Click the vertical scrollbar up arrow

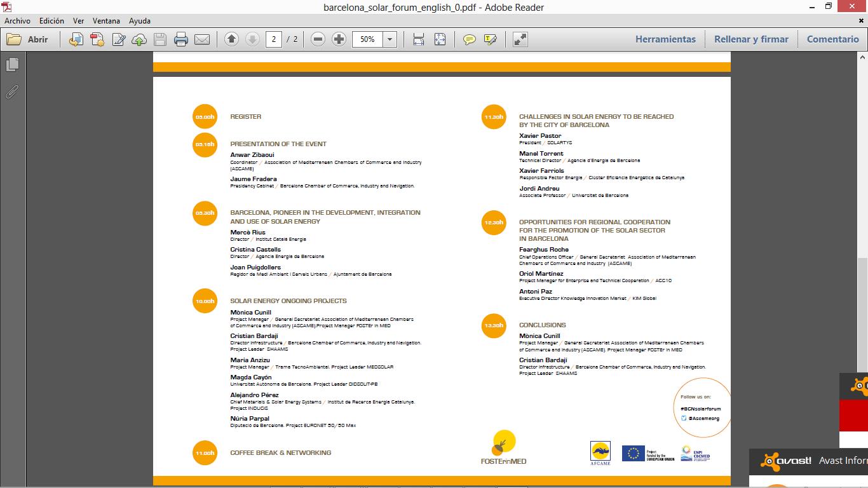(x=863, y=57)
